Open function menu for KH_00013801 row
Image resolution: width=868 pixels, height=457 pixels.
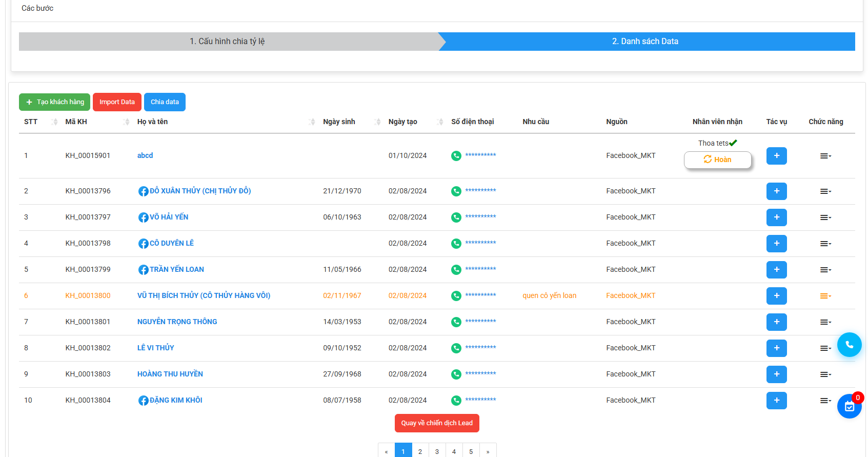click(825, 322)
